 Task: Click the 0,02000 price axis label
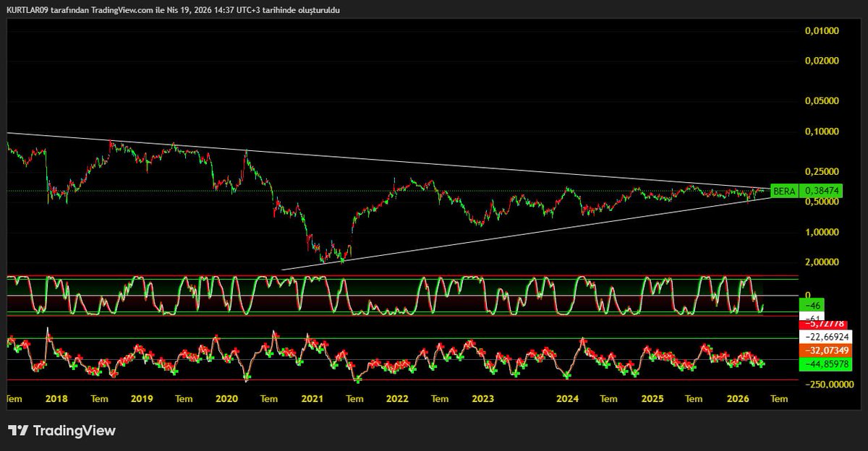pos(822,61)
